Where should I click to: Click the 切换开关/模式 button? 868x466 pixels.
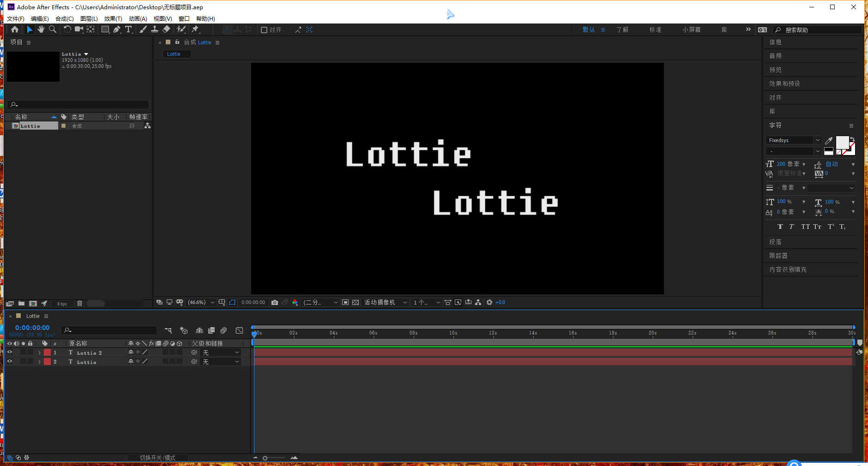tap(157, 458)
